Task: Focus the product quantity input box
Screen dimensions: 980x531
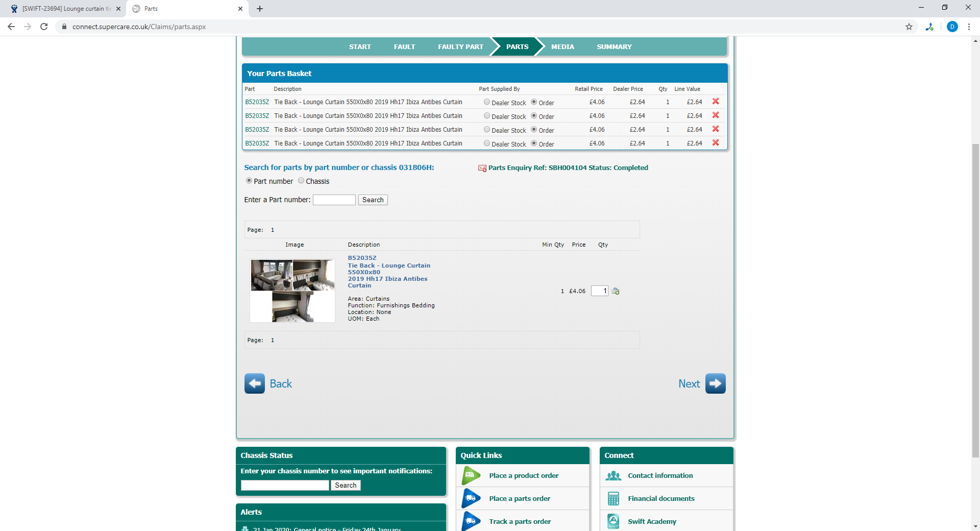Action: pos(600,291)
